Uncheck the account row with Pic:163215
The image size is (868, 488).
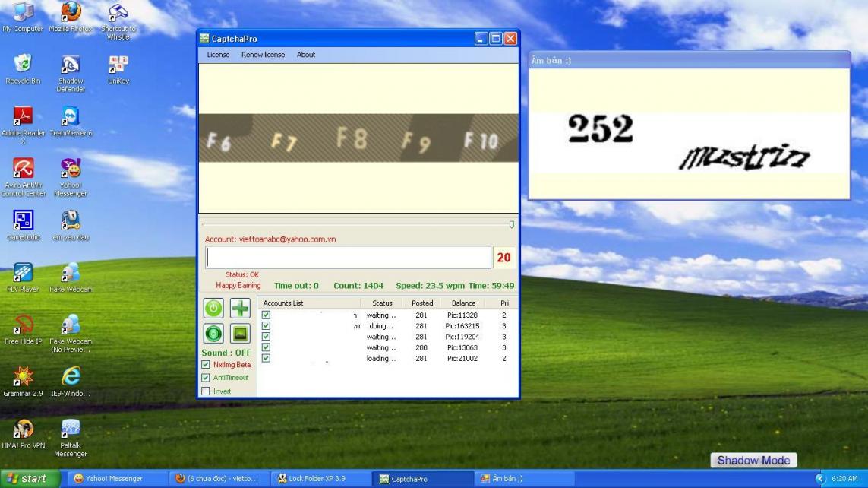point(267,325)
